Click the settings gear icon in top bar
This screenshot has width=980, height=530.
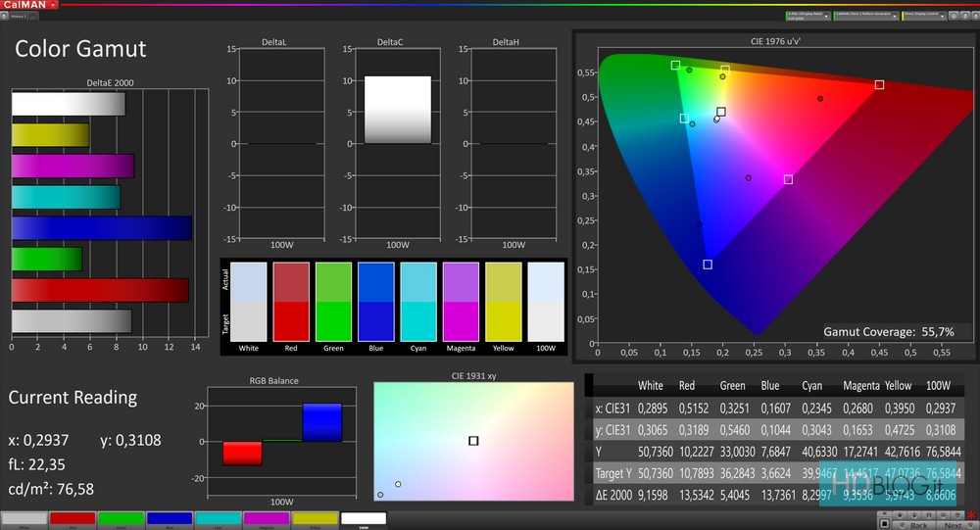pyautogui.click(x=955, y=16)
